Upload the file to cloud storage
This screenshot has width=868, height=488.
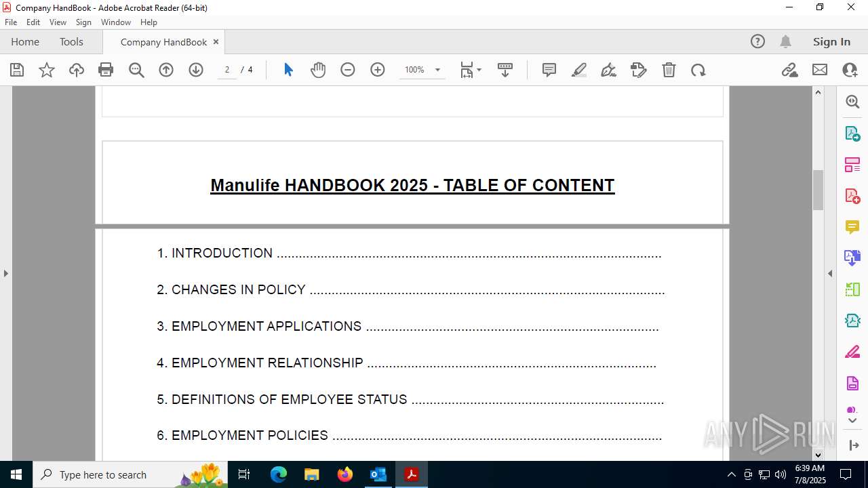click(77, 70)
